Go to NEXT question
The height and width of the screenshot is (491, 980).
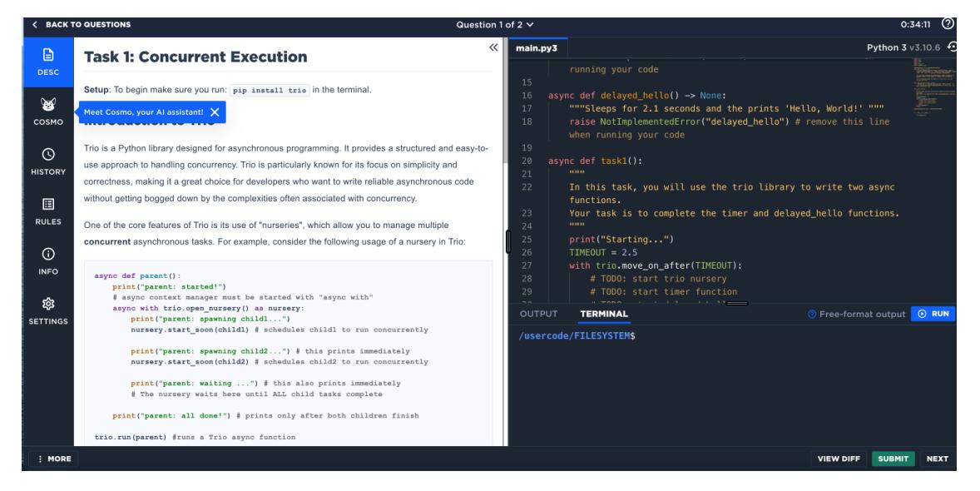click(937, 459)
